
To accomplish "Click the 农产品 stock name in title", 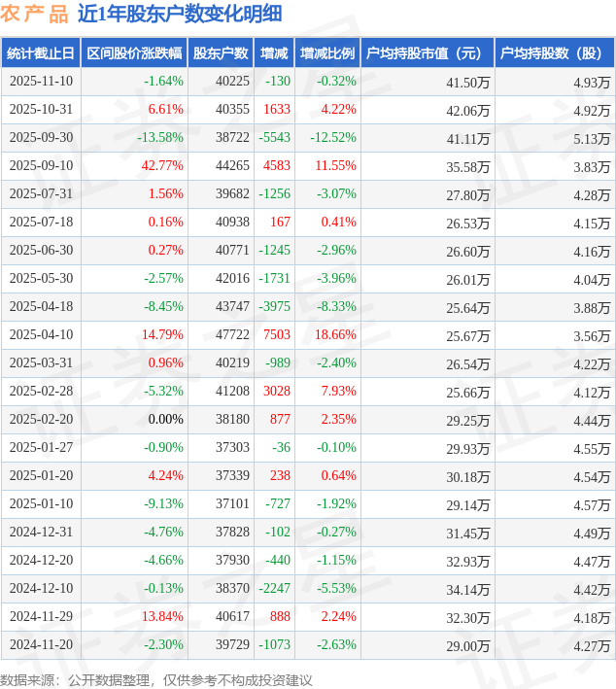I will pyautogui.click(x=34, y=14).
